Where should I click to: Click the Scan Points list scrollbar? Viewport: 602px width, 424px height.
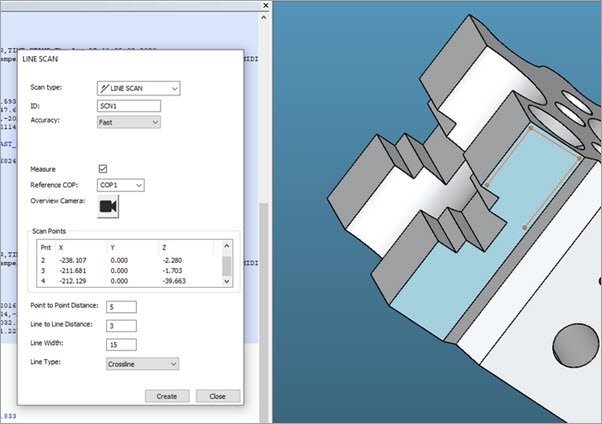click(x=227, y=265)
